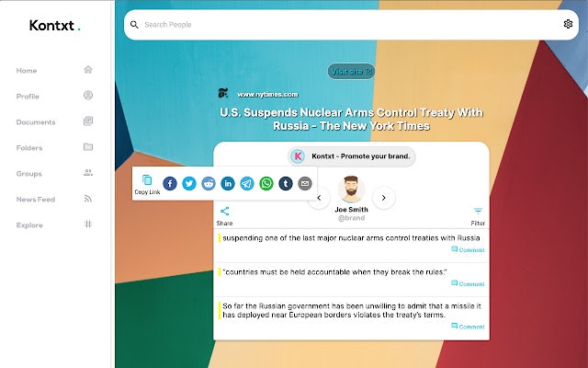Image resolution: width=588 pixels, height=368 pixels.
Task: Go to the previous user arrow
Action: tap(319, 198)
